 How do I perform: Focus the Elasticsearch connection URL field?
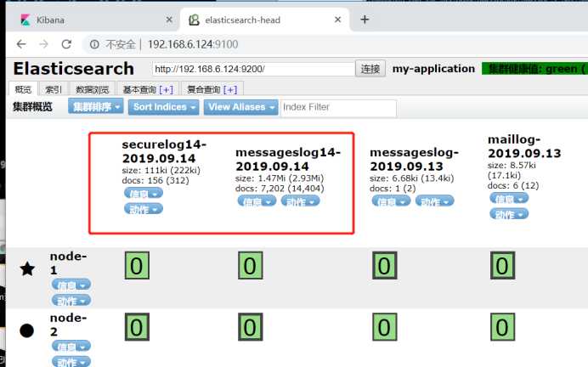click(x=253, y=69)
